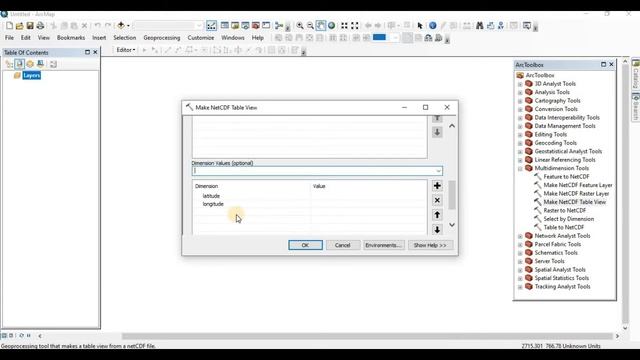Select the Identify tool

coord(433,26)
